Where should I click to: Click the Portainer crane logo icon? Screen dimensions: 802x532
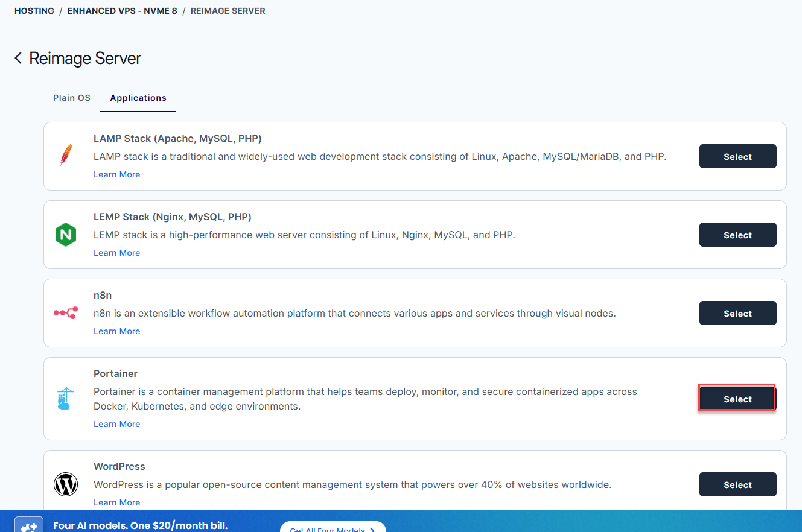pyautogui.click(x=65, y=399)
